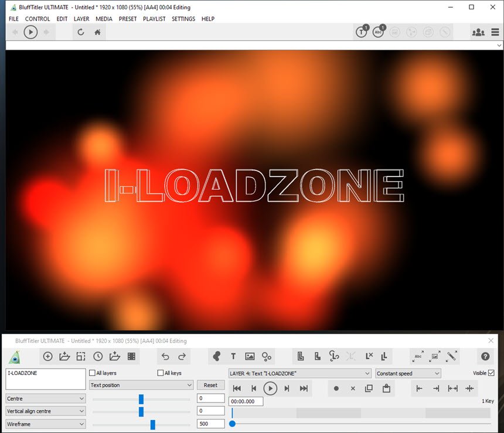Undo the last action
Viewport: 504px width, 433px height.
pos(165,356)
